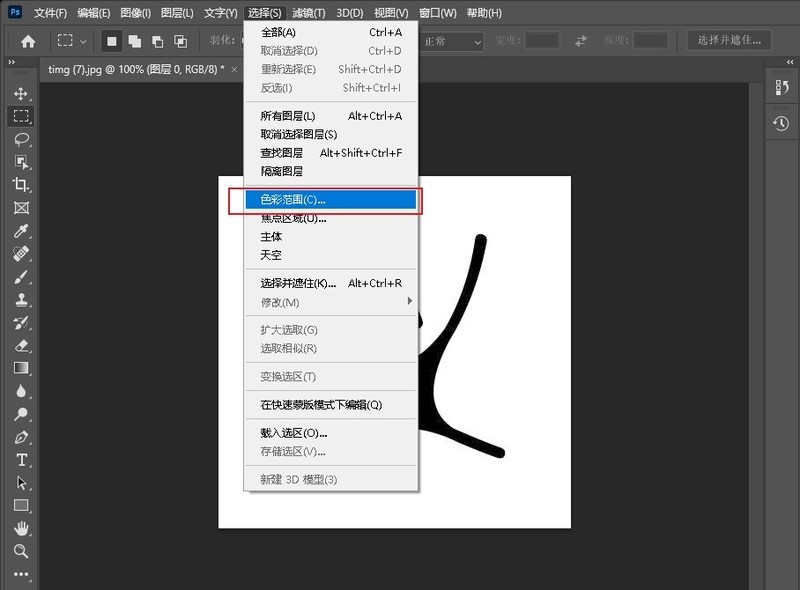Open the marquee tool preset dropdown
Image resolution: width=800 pixels, height=590 pixels.
coord(81,42)
